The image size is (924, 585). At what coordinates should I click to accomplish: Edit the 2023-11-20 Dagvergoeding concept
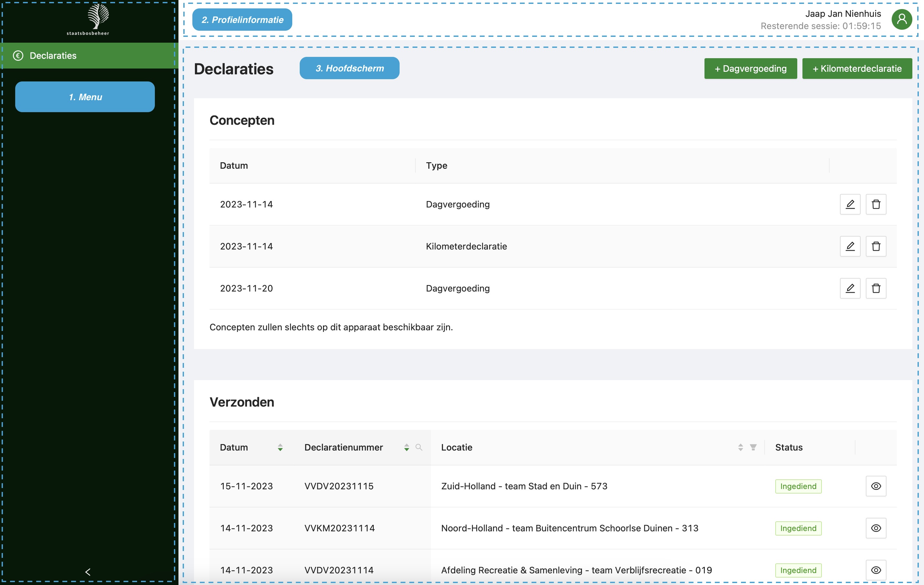point(850,288)
